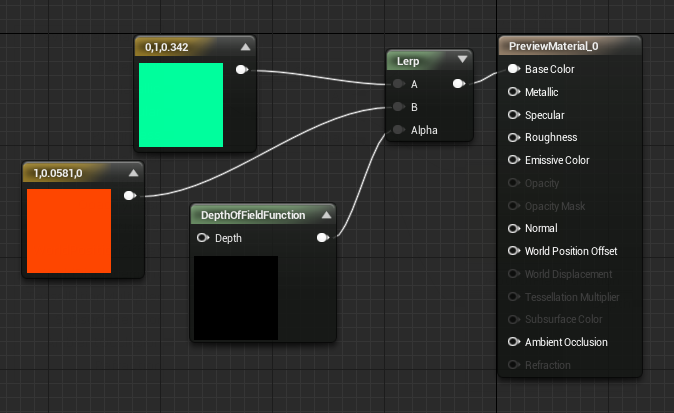Select the Normal input pin
Screen dimensions: 674x413
pos(514,228)
